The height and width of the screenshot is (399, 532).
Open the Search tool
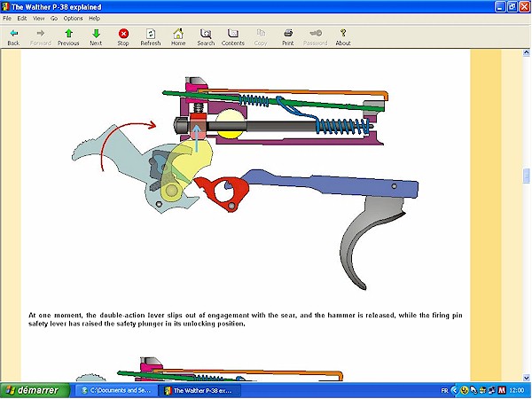206,37
